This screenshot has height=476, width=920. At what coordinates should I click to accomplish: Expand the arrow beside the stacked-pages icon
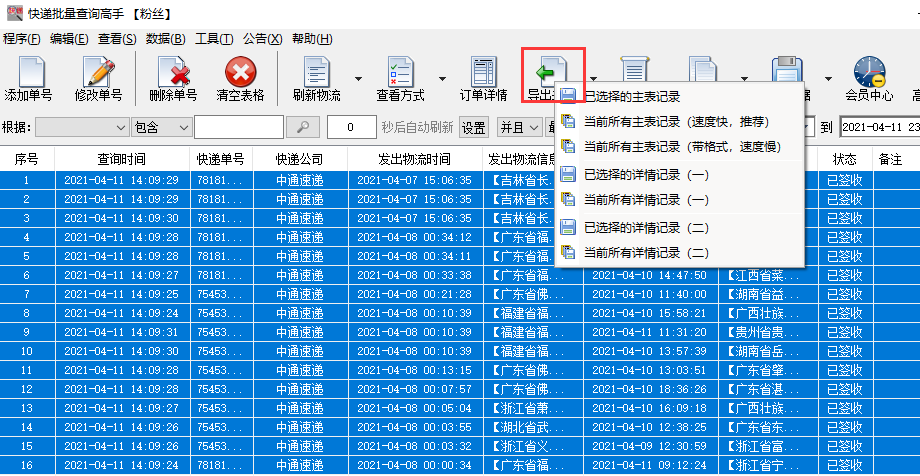tap(745, 77)
